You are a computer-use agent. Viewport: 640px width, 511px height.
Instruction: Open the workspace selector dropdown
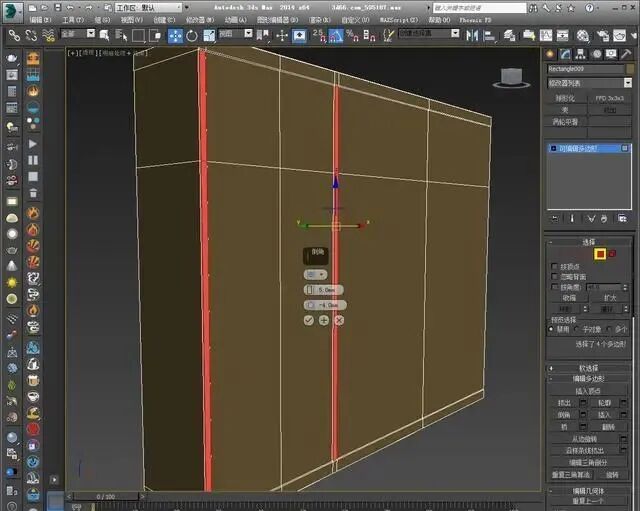(149, 7)
